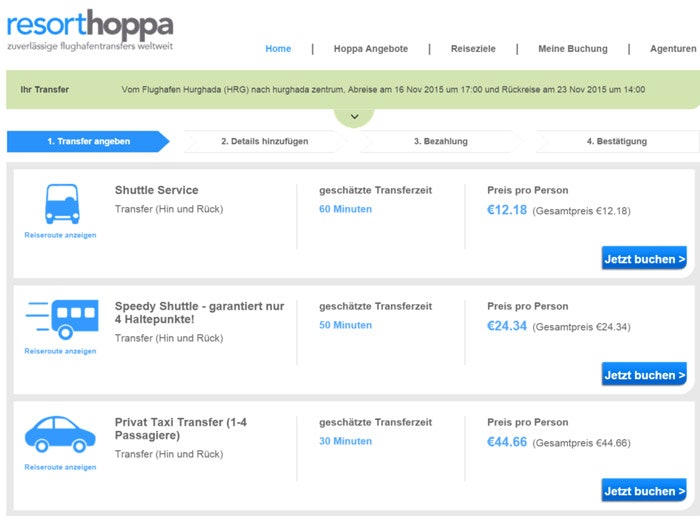Go to the Reiseziele page
Viewport: 700px width, 516px height.
[473, 49]
